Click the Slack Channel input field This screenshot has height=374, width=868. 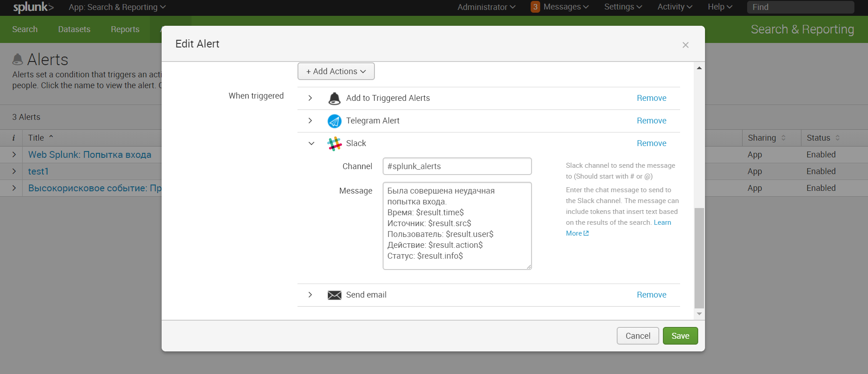[x=457, y=166]
